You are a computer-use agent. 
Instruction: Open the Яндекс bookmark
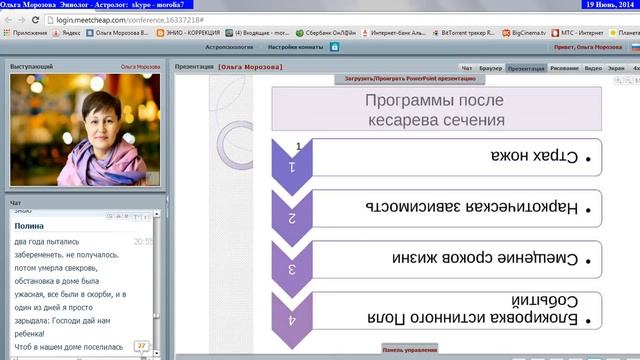pos(67,33)
